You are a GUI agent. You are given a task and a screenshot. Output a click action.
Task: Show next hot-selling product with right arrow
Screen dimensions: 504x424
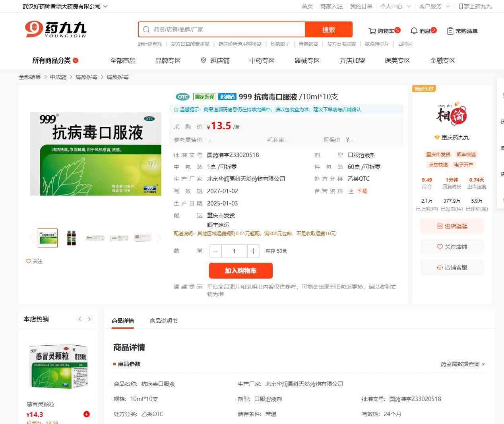pos(89,319)
